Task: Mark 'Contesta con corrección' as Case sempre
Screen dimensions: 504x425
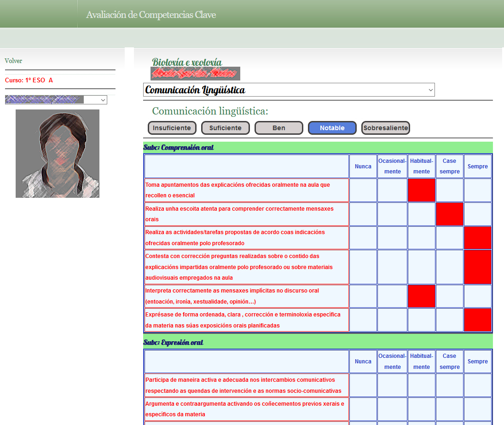Action: pos(449,267)
